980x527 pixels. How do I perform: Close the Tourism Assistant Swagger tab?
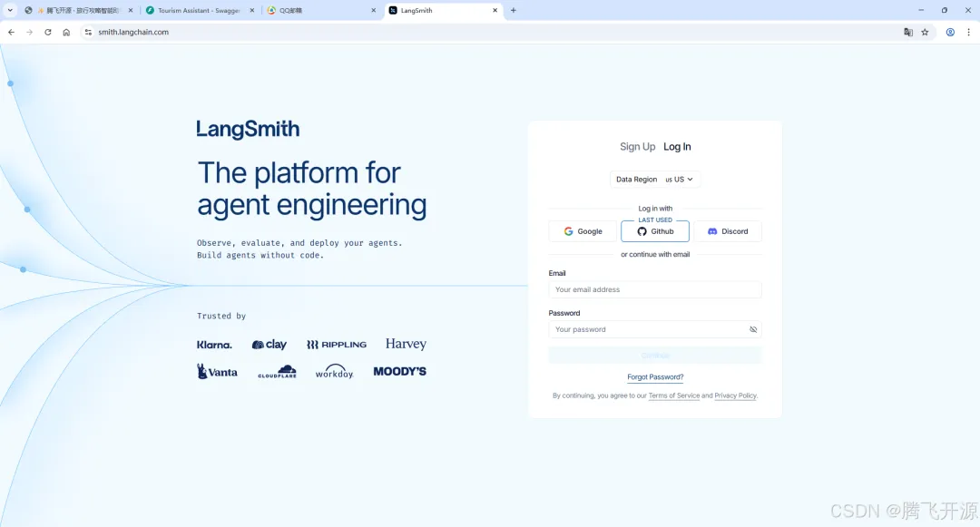click(x=252, y=10)
